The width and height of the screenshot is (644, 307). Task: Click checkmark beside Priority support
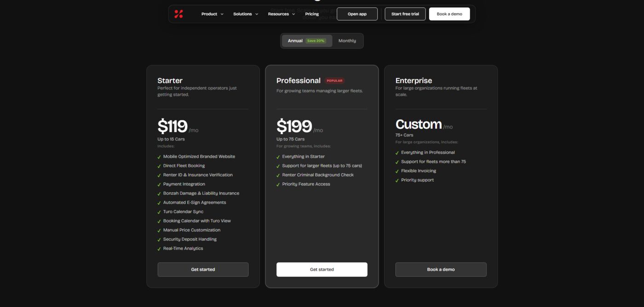tap(397, 180)
